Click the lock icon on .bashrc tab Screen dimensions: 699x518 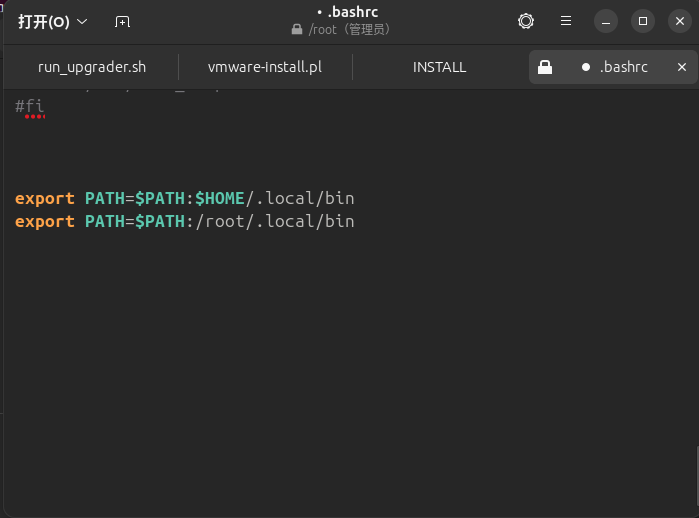[x=545, y=67]
